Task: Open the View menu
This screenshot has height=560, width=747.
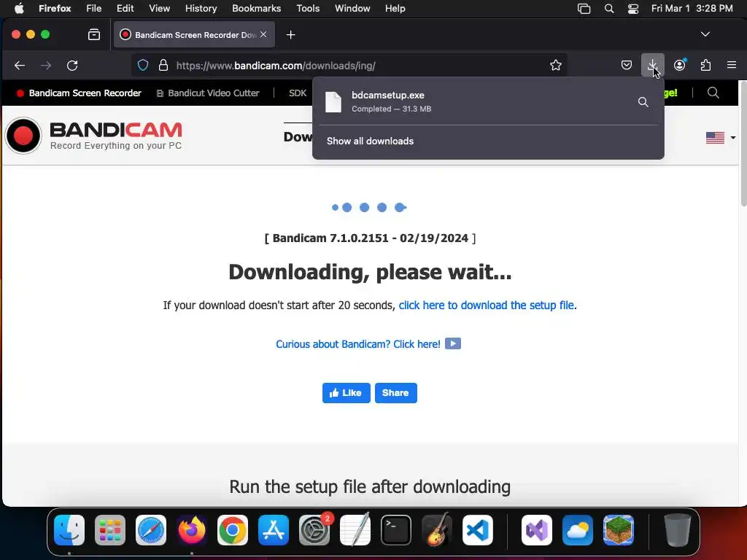Action: (160, 9)
